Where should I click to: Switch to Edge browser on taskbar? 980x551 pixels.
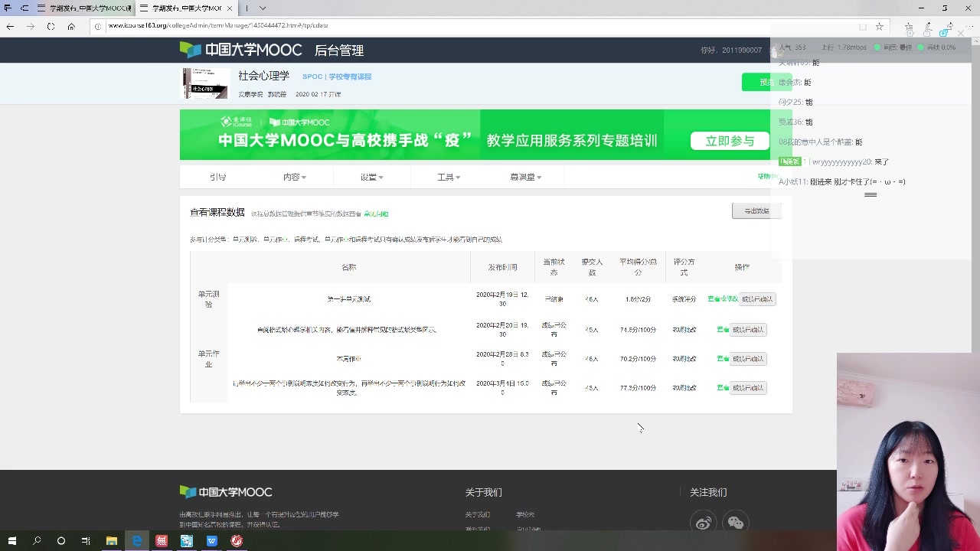[x=136, y=541]
